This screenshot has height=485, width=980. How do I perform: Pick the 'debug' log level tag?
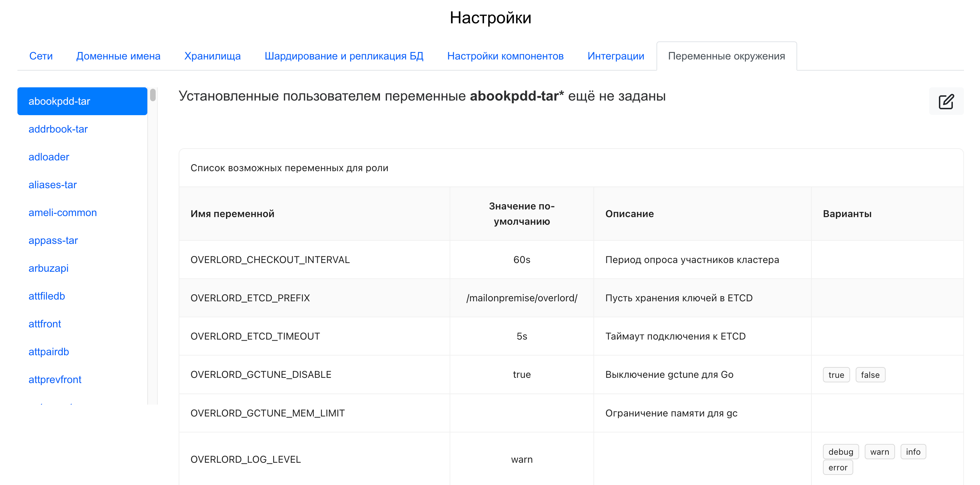coord(840,452)
